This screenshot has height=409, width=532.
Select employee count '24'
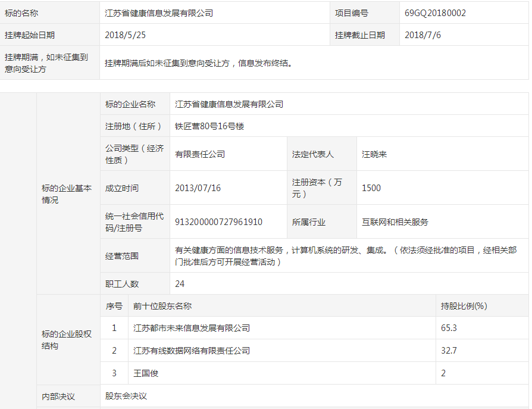180,284
